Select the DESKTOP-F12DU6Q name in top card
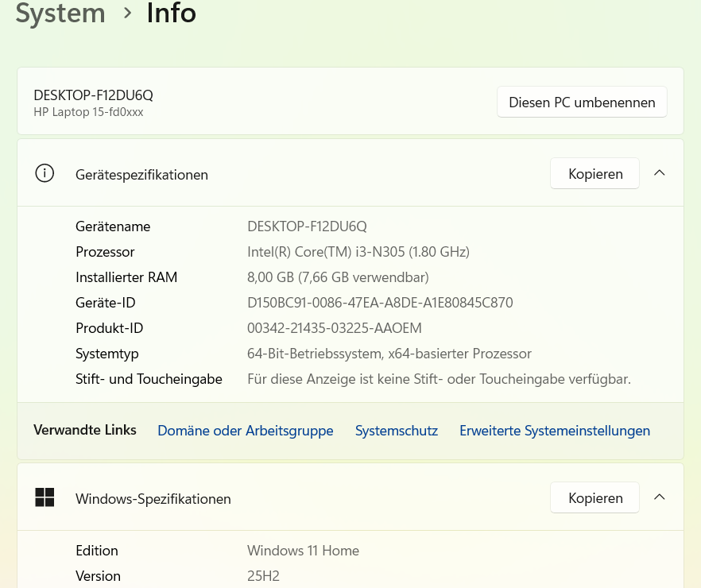This screenshot has width=701, height=588. coord(94,95)
